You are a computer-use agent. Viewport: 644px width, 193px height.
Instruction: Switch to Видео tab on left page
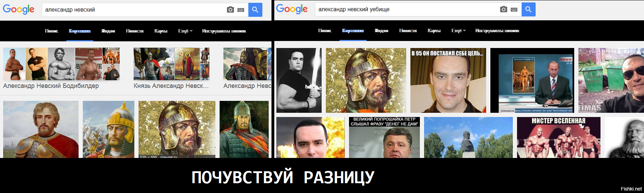(x=108, y=31)
